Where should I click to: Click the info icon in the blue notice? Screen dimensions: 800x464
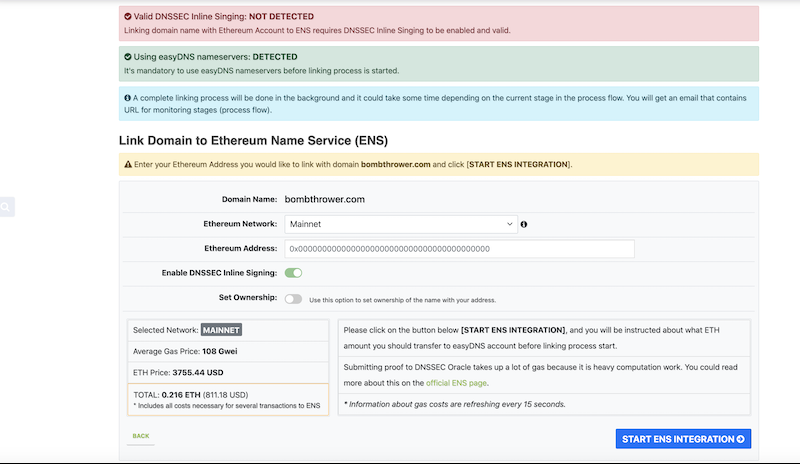tap(128, 97)
